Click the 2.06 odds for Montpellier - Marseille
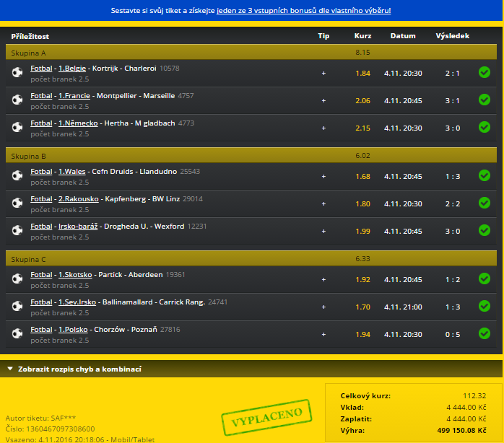 362,100
